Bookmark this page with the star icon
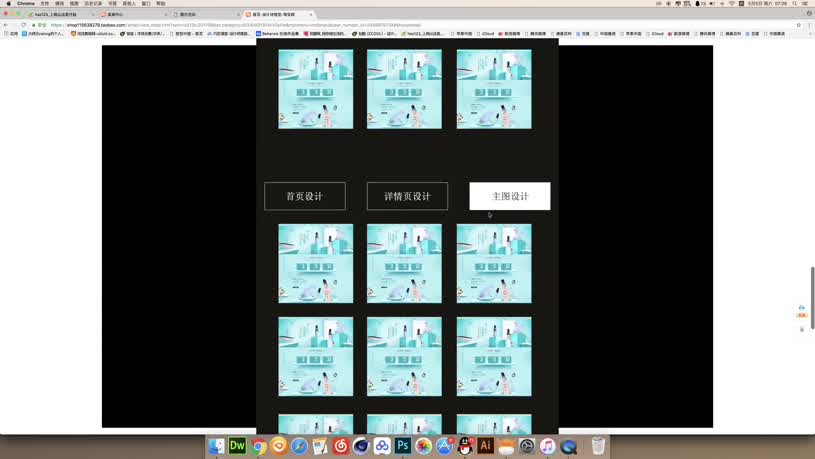 tap(798, 25)
